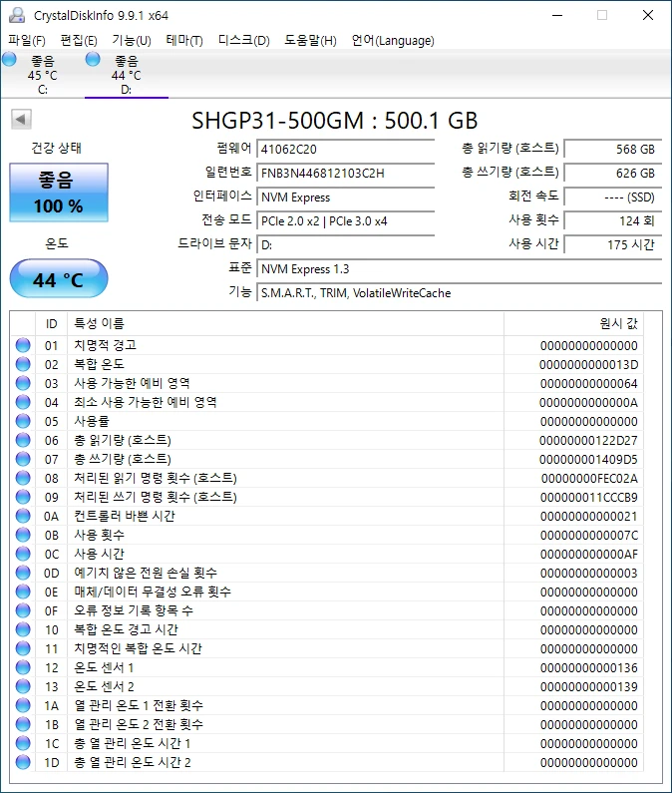672x793 pixels.
Task: Click power on count value 124 회
Action: [x=613, y=221]
